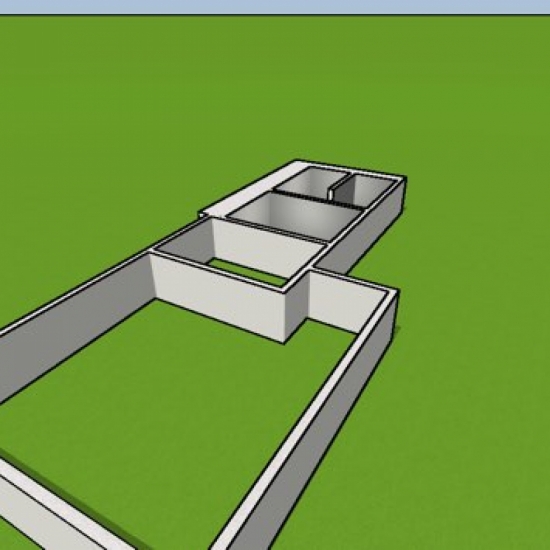The width and height of the screenshot is (550, 550).
Task: Click the blue sky strip above the horizon
Action: click(275, 6)
